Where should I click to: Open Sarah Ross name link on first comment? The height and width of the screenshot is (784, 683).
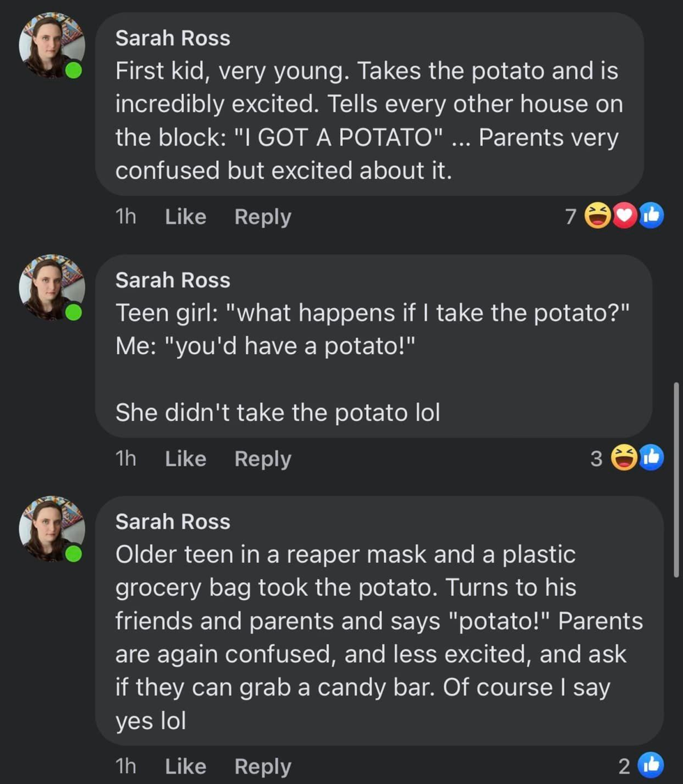click(x=172, y=38)
